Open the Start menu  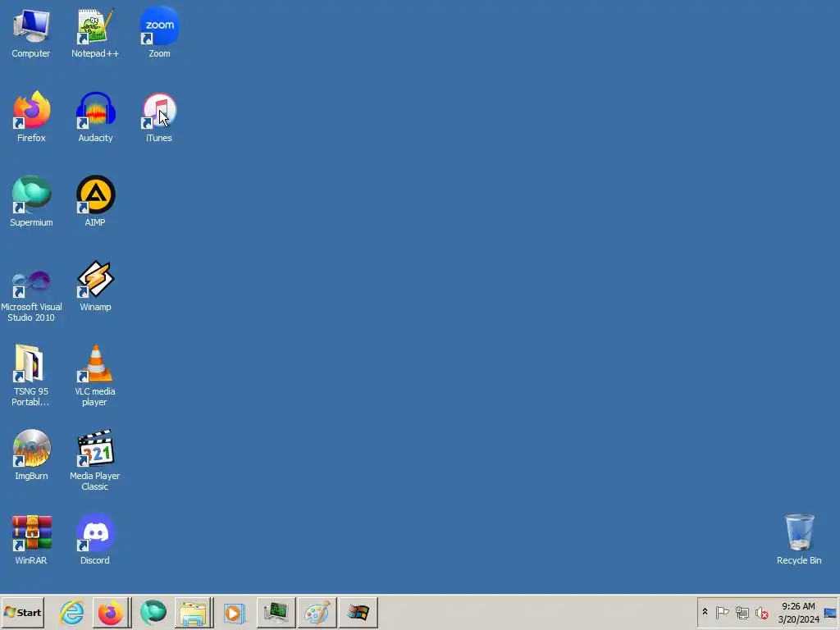[x=22, y=612]
